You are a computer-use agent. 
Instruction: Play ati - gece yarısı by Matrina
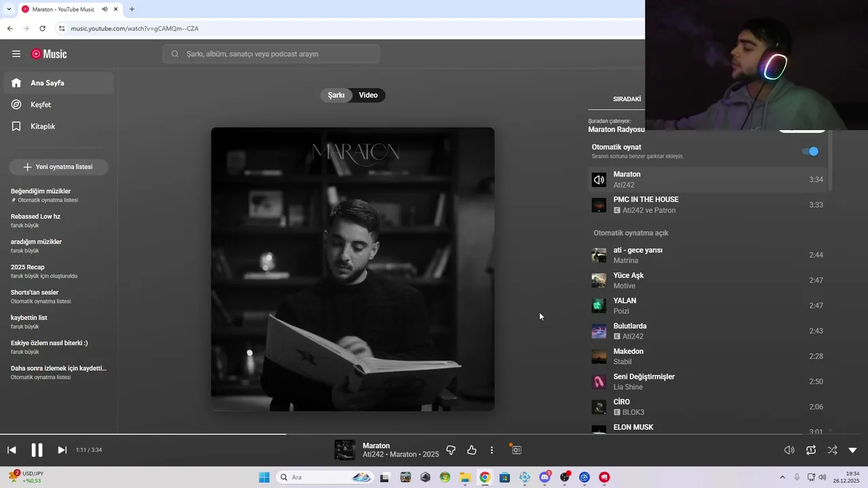tap(708, 255)
